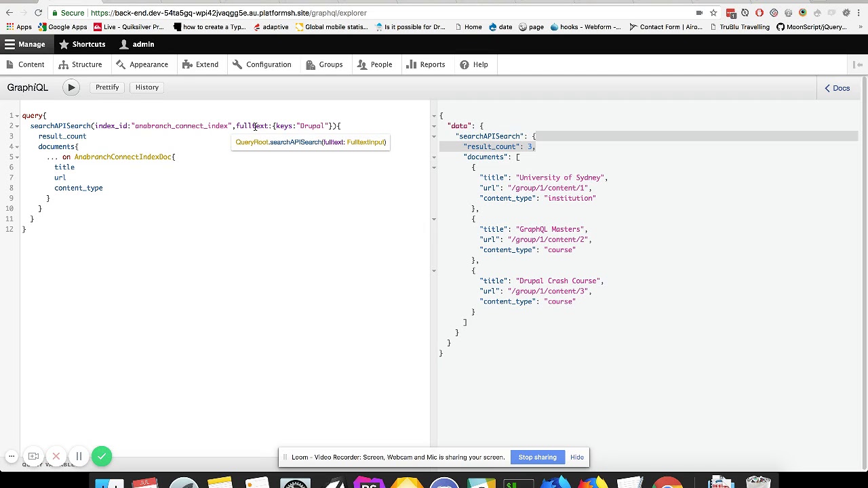This screenshot has height=488, width=868.
Task: Run the query with the Execute button
Action: pos(71,87)
